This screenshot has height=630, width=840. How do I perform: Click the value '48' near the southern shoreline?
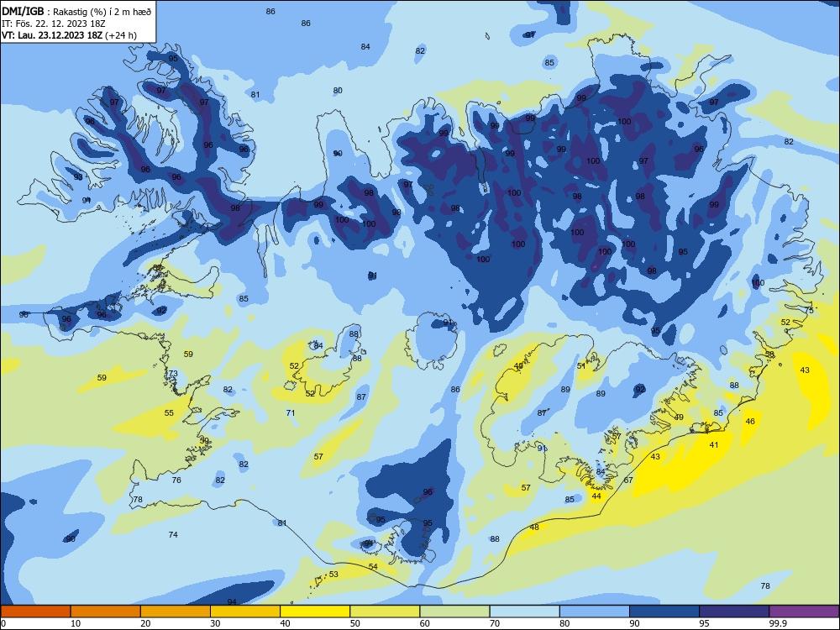(534, 528)
